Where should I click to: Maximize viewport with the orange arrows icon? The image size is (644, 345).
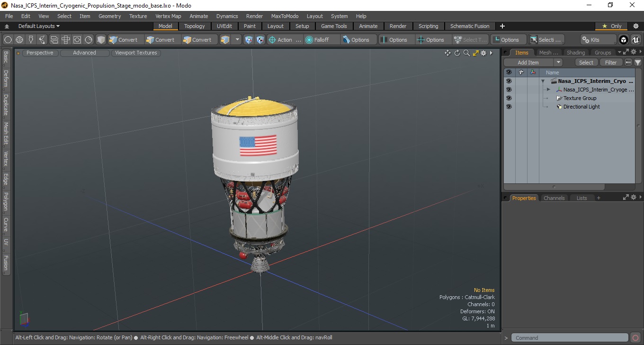point(475,53)
